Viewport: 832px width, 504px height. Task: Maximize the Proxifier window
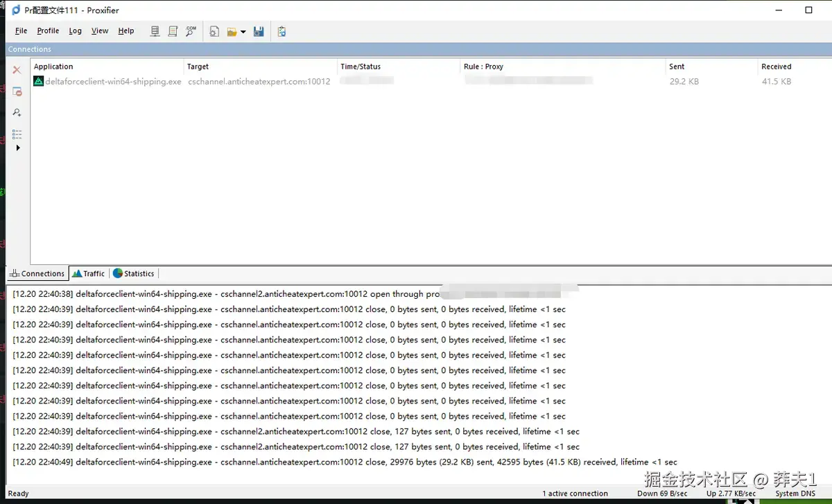pyautogui.click(x=808, y=10)
